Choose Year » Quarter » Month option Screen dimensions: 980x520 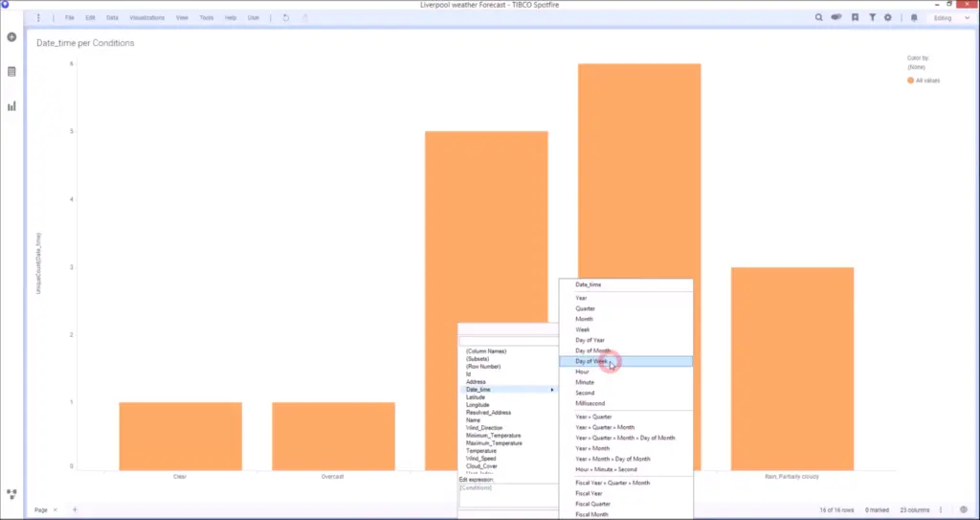tap(605, 427)
